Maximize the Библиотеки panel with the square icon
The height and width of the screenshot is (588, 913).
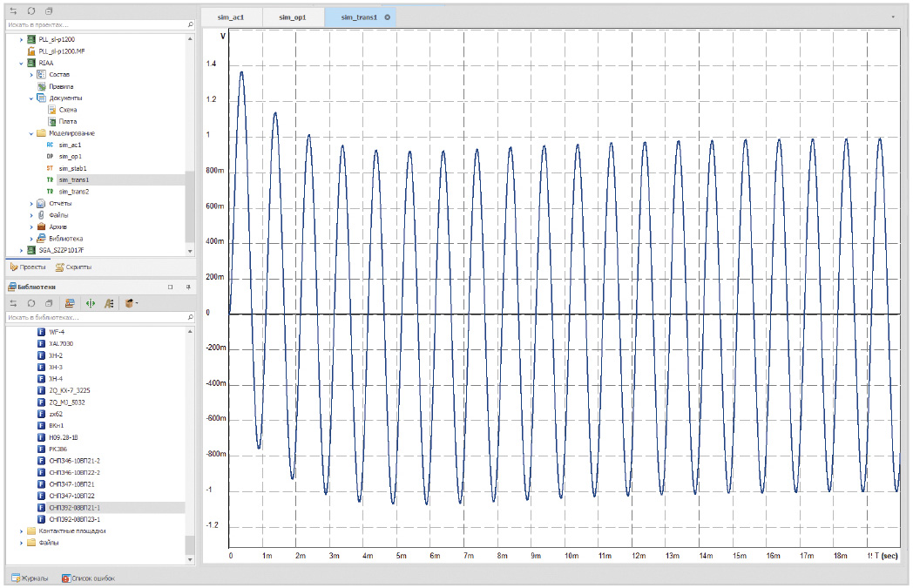[171, 287]
